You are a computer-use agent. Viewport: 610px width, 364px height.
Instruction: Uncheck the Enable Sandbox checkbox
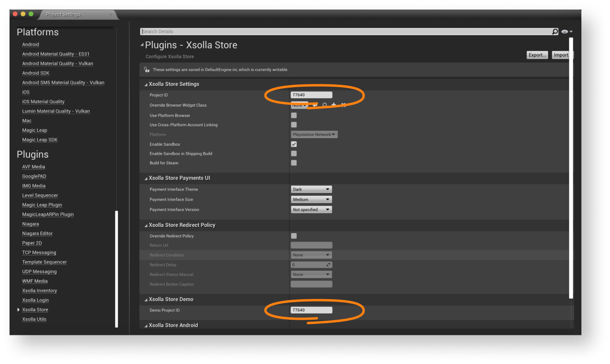tap(294, 144)
